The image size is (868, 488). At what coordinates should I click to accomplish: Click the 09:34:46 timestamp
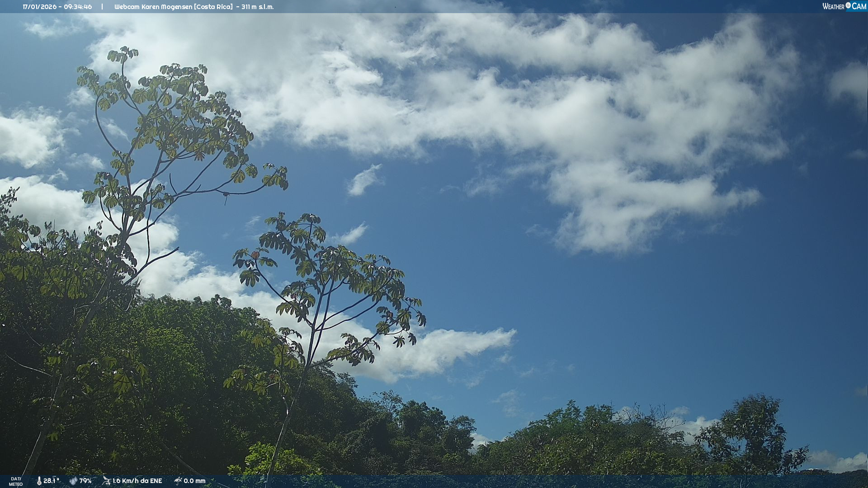tap(77, 7)
